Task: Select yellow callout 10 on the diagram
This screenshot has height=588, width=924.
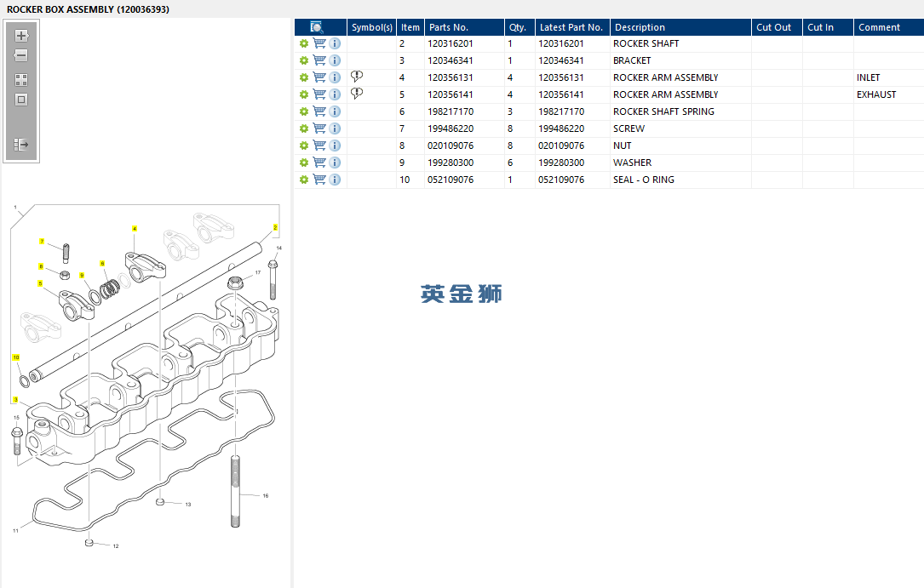Action: pos(15,357)
